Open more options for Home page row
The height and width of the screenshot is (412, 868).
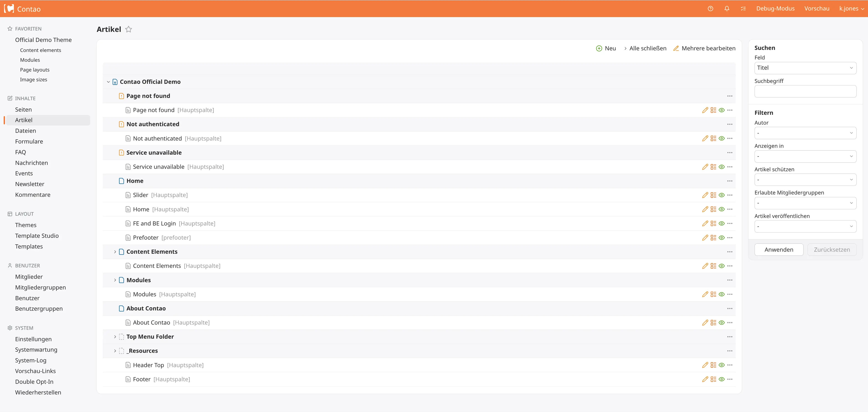point(730,181)
